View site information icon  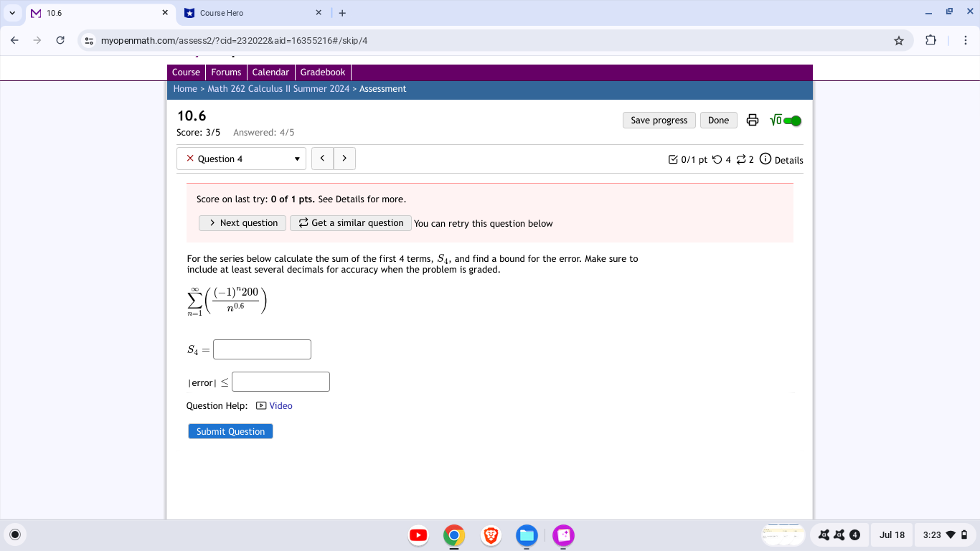[x=89, y=41]
